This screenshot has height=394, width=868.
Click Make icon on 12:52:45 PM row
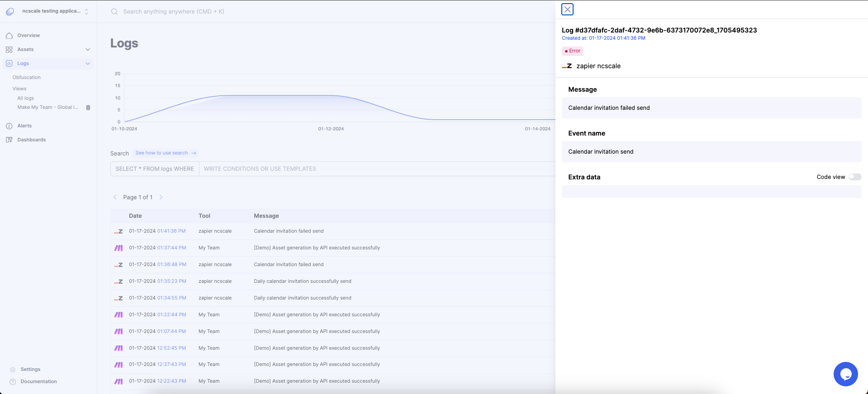pyautogui.click(x=119, y=348)
